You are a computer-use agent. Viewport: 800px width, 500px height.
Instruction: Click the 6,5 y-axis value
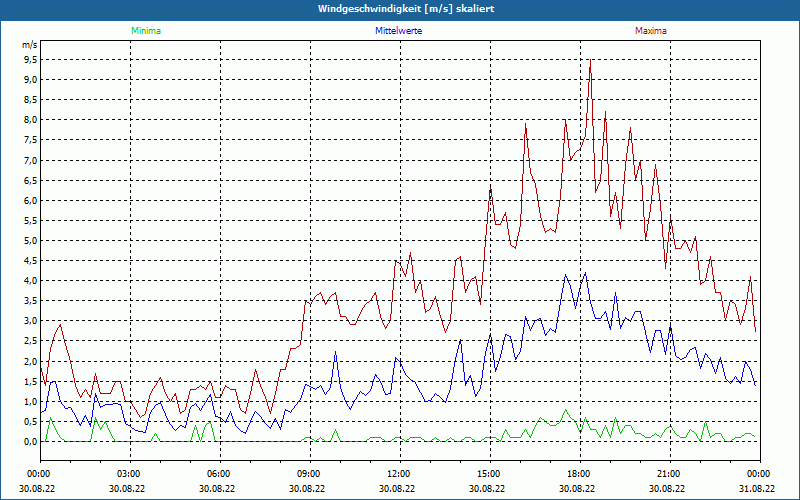30,180
